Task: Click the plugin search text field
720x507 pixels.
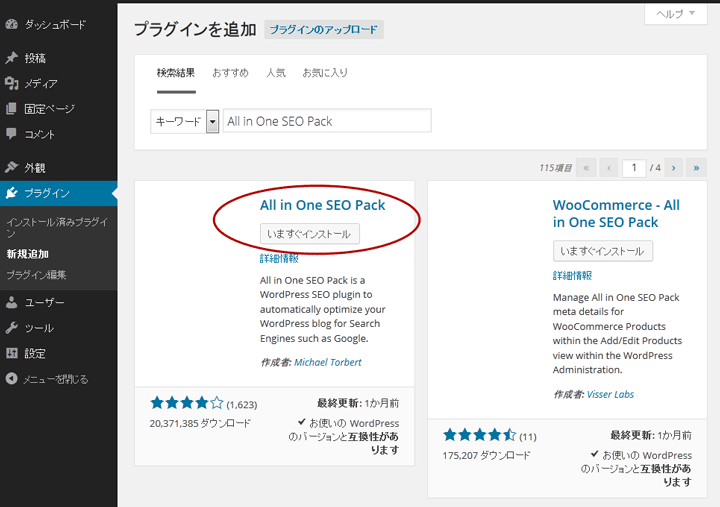Action: pyautogui.click(x=327, y=121)
